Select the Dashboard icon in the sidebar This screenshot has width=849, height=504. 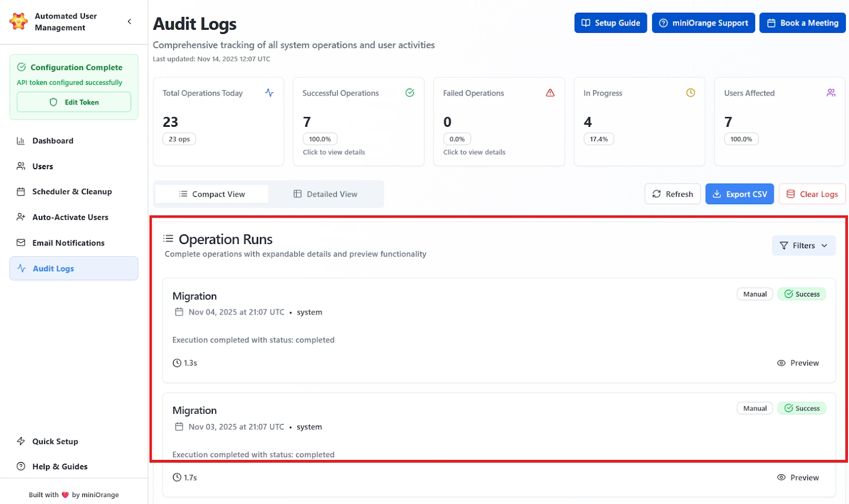coord(21,141)
